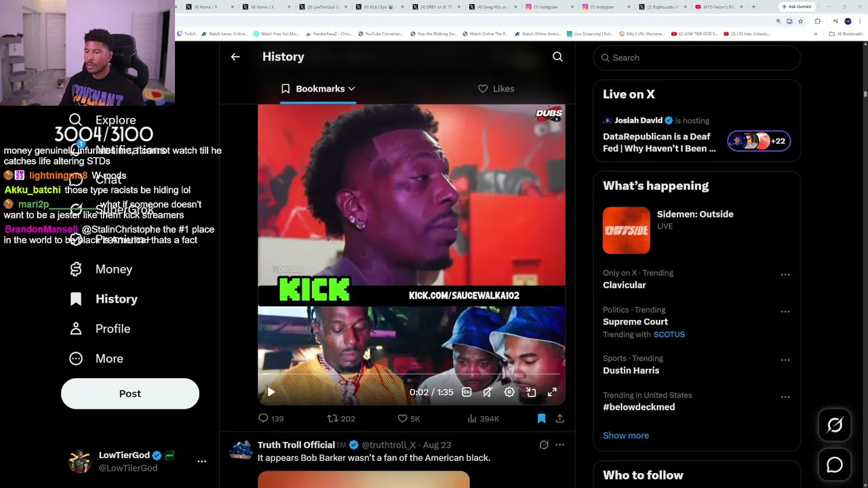Viewport: 868px width, 488px height.
Task: Open more options on Truth Troll post
Action: [x=559, y=445]
